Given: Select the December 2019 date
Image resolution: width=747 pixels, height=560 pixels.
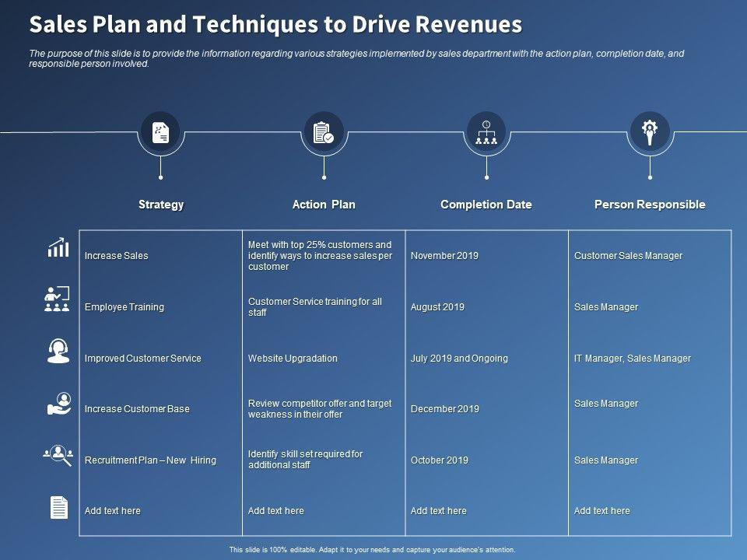Looking at the screenshot, I should 445,408.
